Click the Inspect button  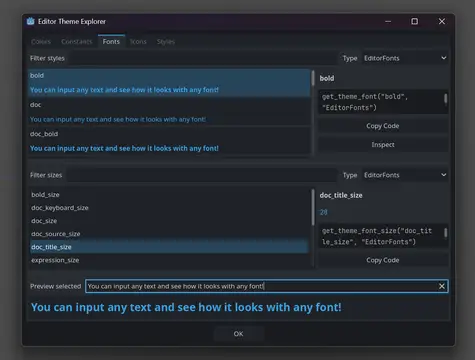click(x=383, y=145)
